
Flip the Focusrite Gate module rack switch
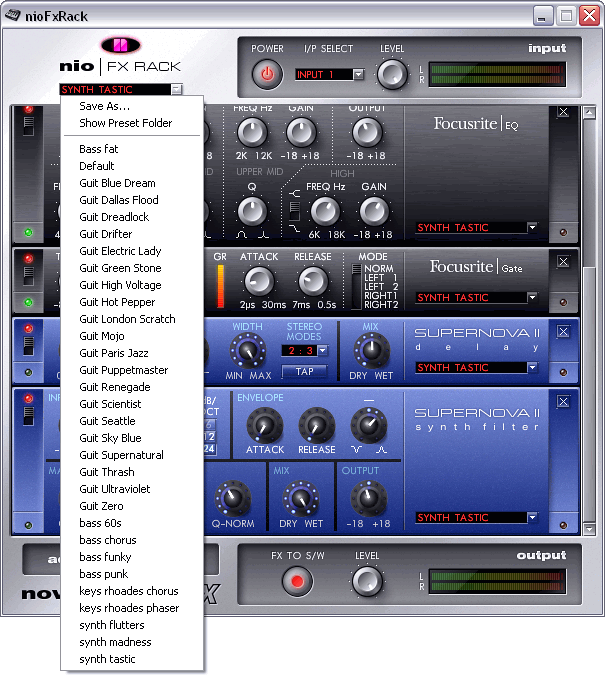click(x=29, y=277)
